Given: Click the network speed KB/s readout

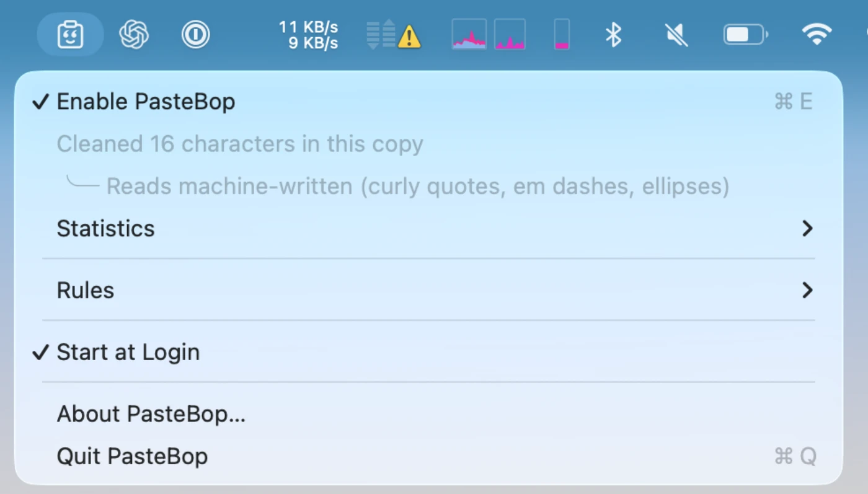Looking at the screenshot, I should click(x=308, y=35).
